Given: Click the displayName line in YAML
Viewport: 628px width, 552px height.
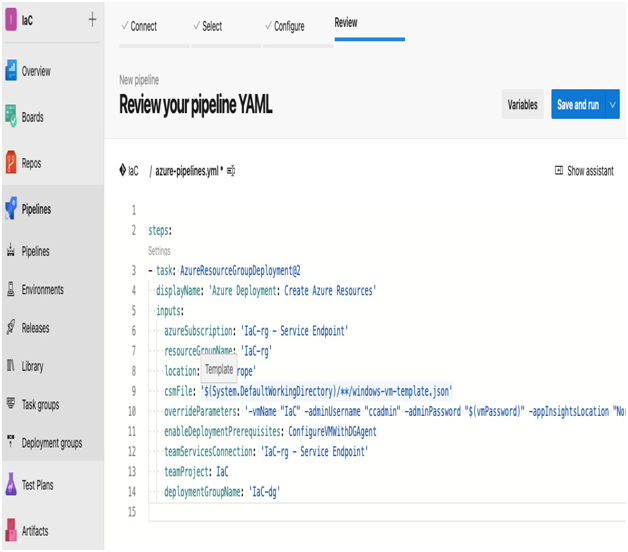Looking at the screenshot, I should click(x=266, y=291).
